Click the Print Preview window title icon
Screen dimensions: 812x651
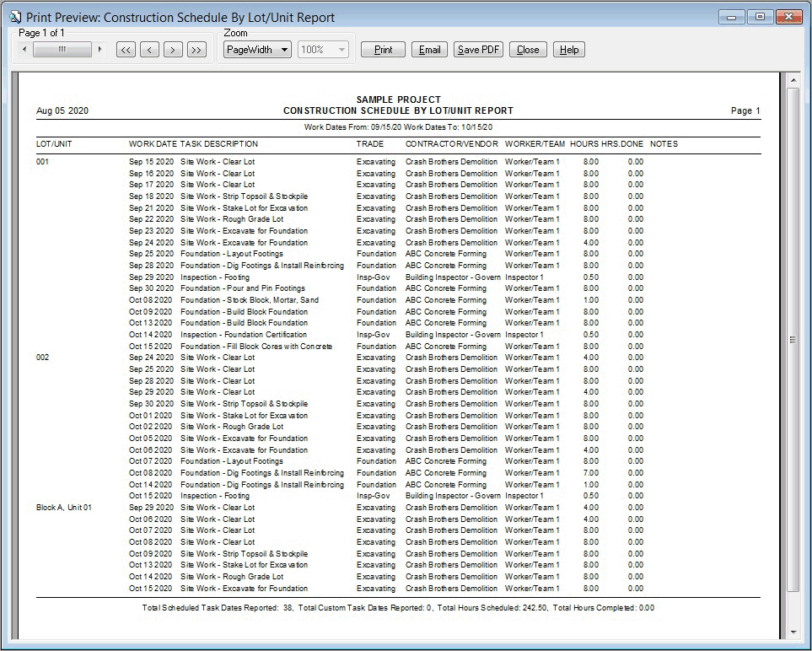coord(15,18)
